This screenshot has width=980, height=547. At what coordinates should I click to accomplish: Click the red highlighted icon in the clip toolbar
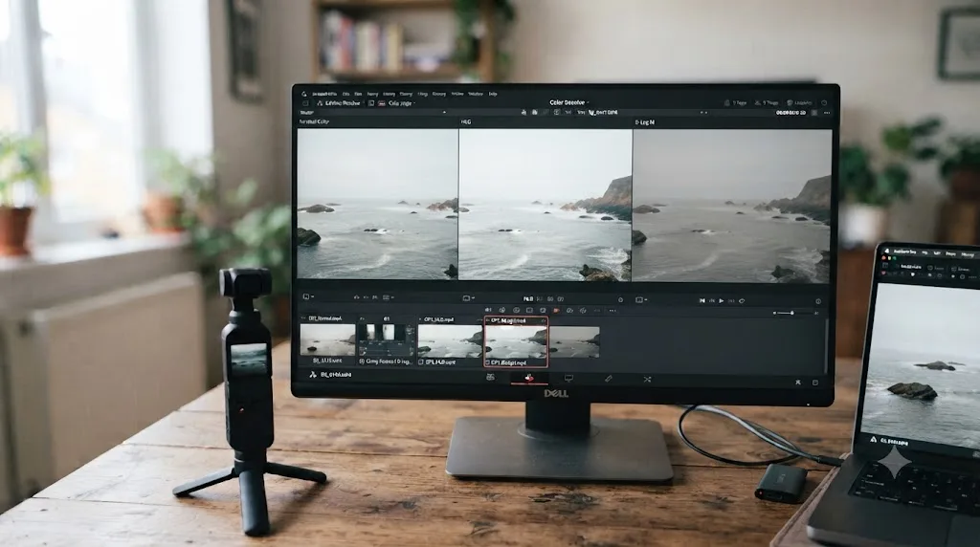(556, 311)
